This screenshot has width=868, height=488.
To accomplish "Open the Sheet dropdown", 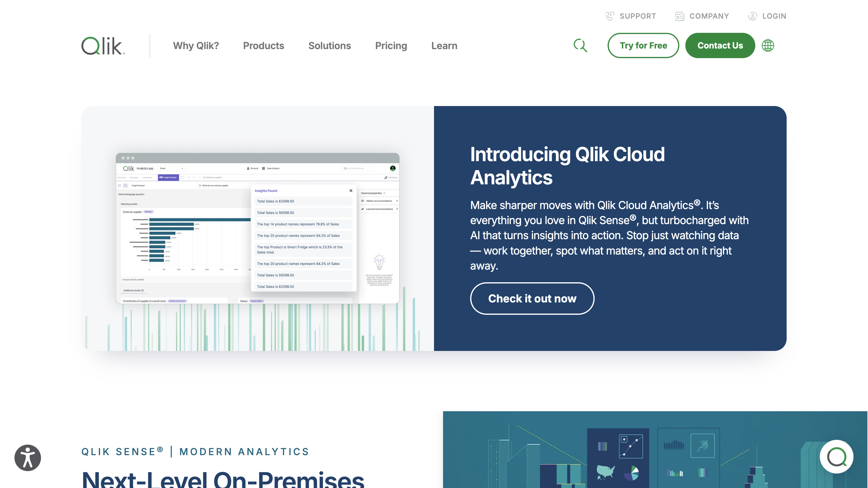I will [x=171, y=168].
